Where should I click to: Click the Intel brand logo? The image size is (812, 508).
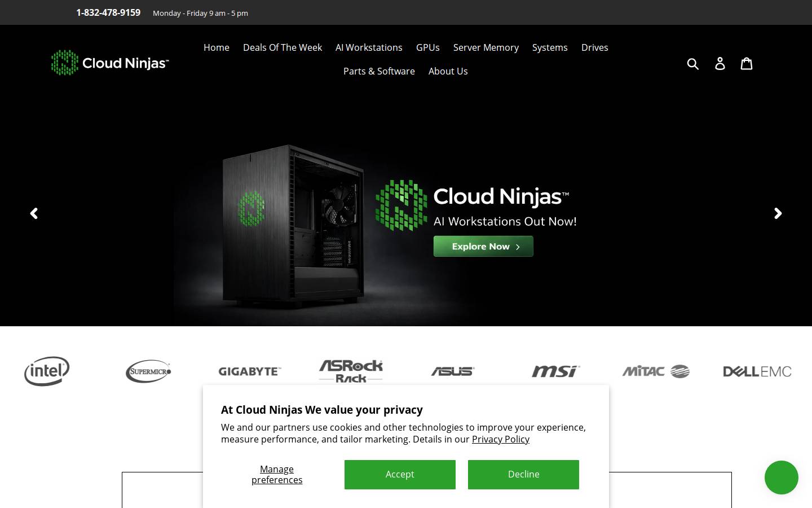(47, 371)
